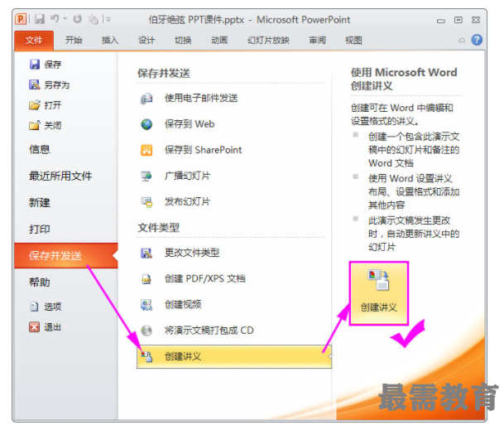Click the Redo icon in the title bar
Screen dimensions: 504x430
(x=78, y=19)
